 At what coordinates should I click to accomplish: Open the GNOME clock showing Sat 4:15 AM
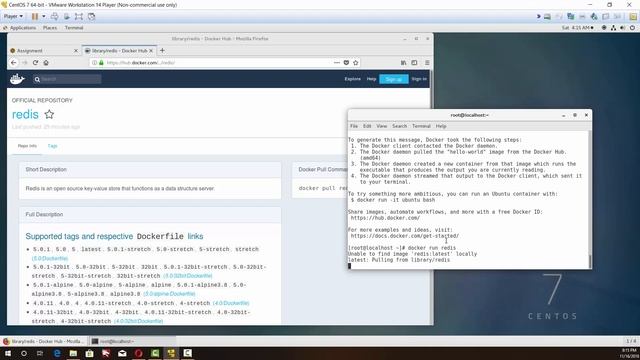click(577, 28)
